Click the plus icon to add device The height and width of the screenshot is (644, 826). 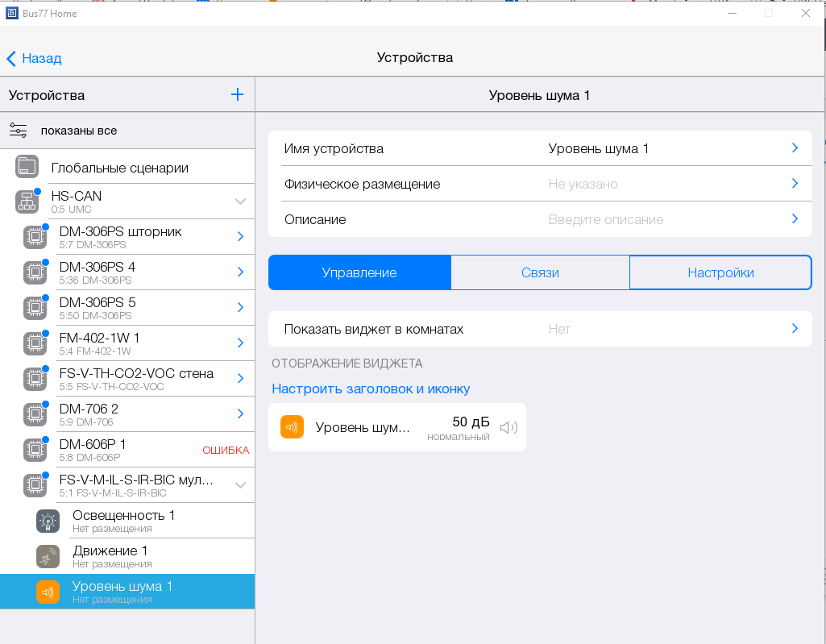(x=237, y=95)
